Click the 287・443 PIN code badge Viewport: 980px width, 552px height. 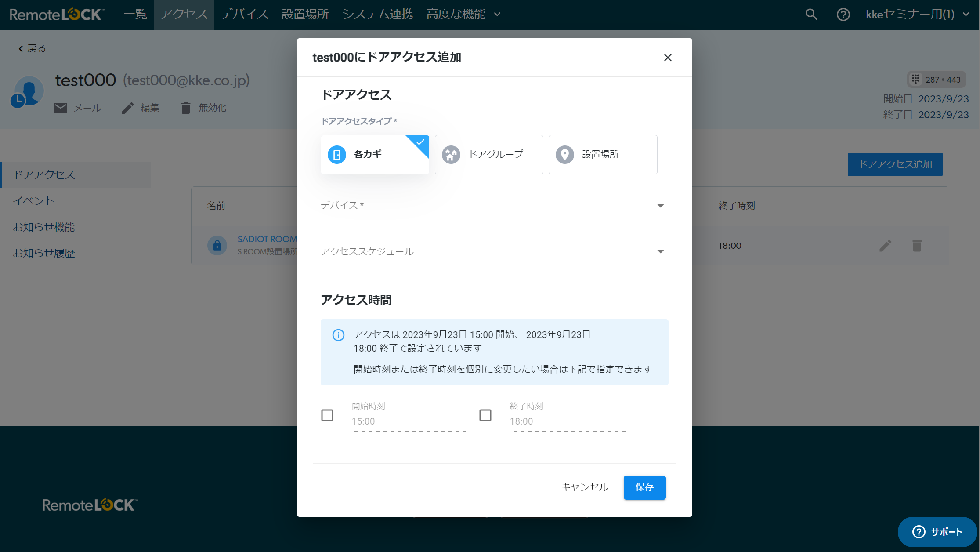[x=937, y=80]
